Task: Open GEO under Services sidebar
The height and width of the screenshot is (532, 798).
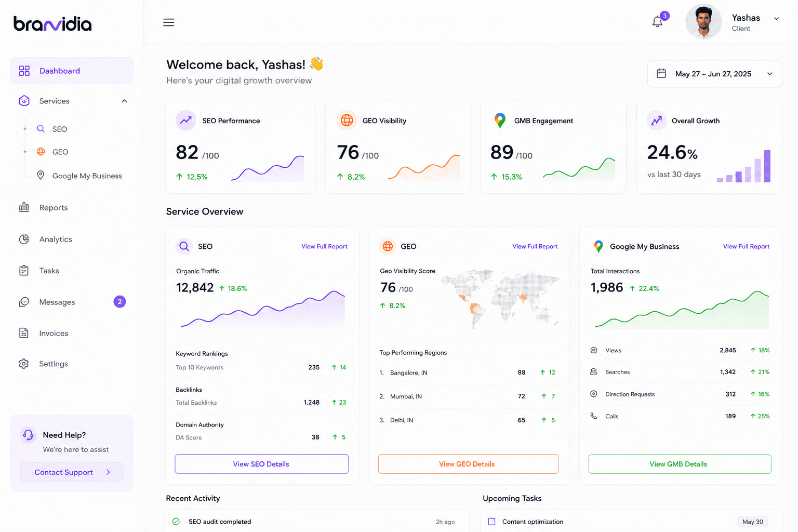Action: (60, 152)
